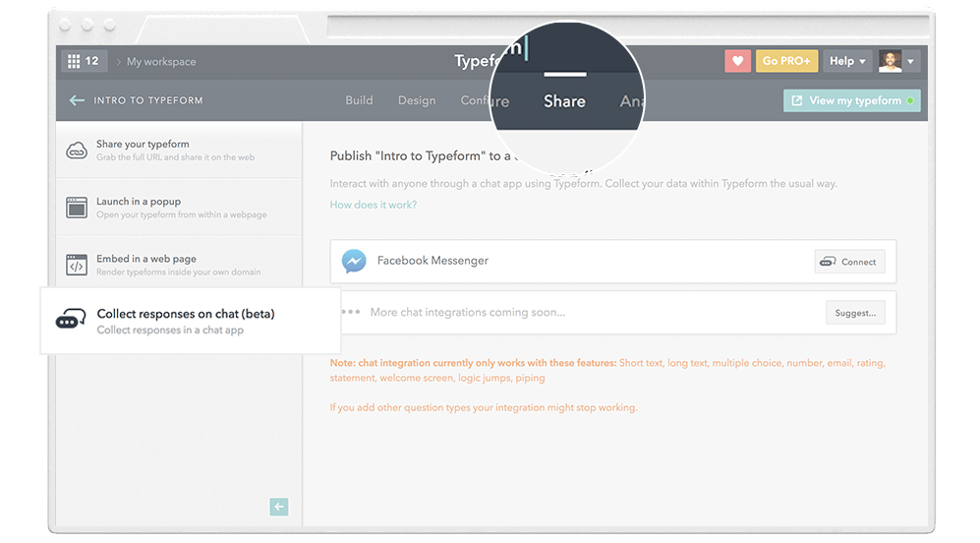Screen dimensions: 980x543
Task: Click the Facebook Messenger logo icon
Action: [x=354, y=261]
